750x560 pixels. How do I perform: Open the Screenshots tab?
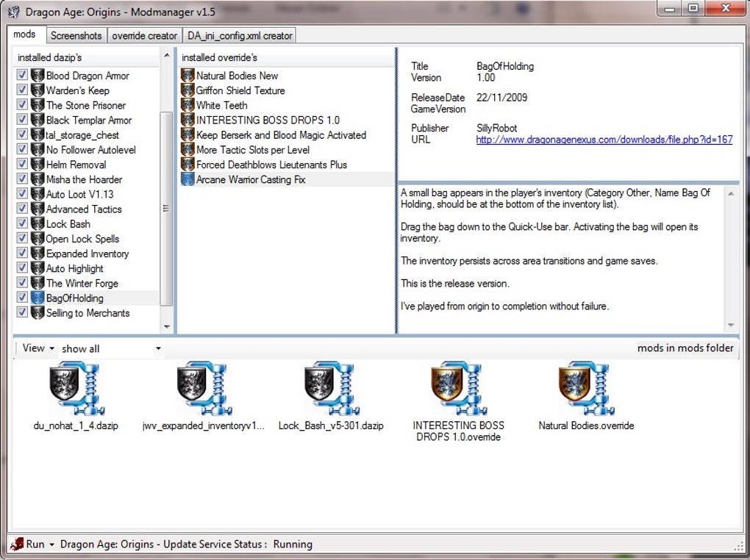click(x=76, y=36)
